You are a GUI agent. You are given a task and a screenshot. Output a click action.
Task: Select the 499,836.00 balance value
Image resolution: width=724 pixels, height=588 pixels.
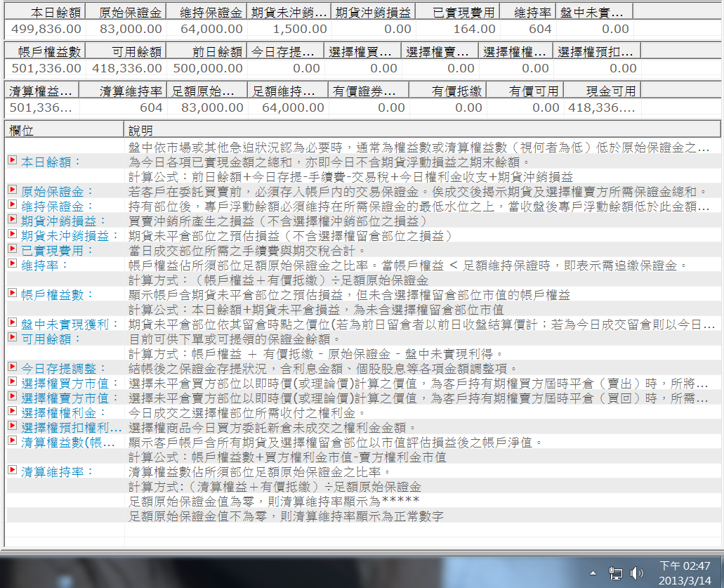pos(45,29)
